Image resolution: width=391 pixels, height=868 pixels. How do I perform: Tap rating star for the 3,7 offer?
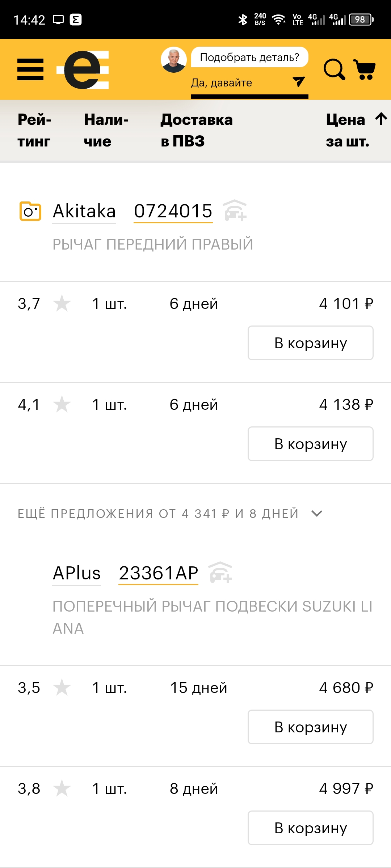[62, 303]
